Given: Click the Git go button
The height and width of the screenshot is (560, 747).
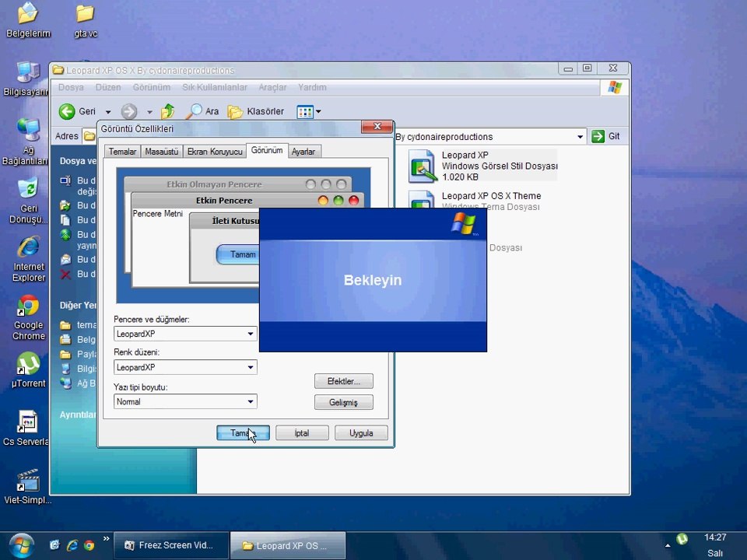Looking at the screenshot, I should point(606,136).
